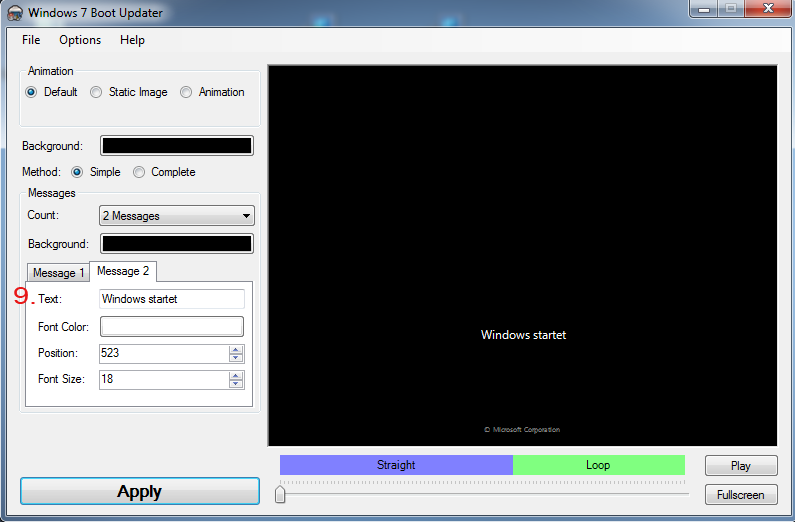
Task: Click the Messages Background color swatch
Action: [177, 244]
